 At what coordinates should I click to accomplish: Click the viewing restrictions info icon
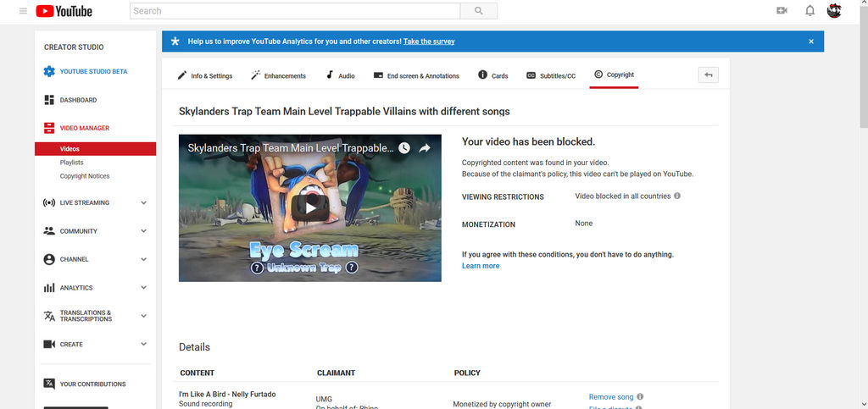[x=677, y=196]
